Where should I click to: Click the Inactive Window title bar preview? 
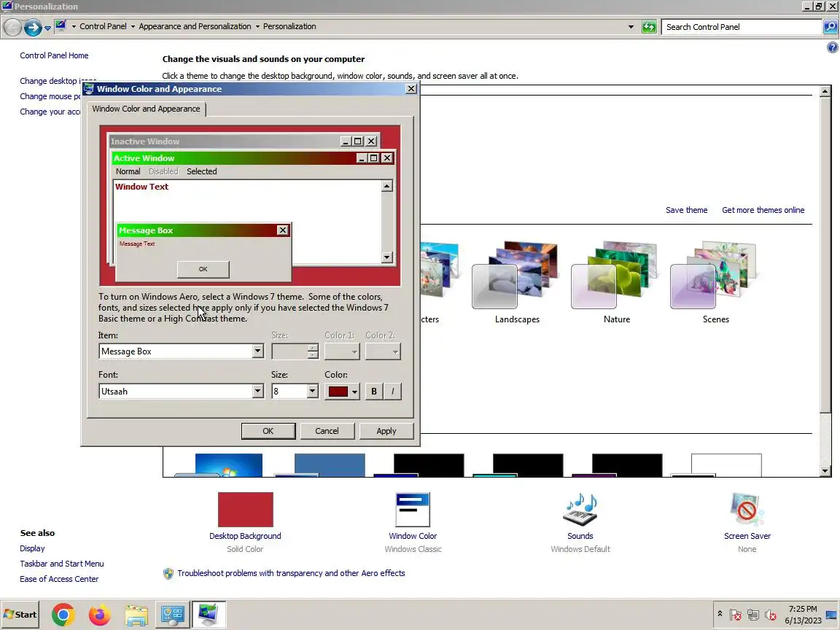225,141
